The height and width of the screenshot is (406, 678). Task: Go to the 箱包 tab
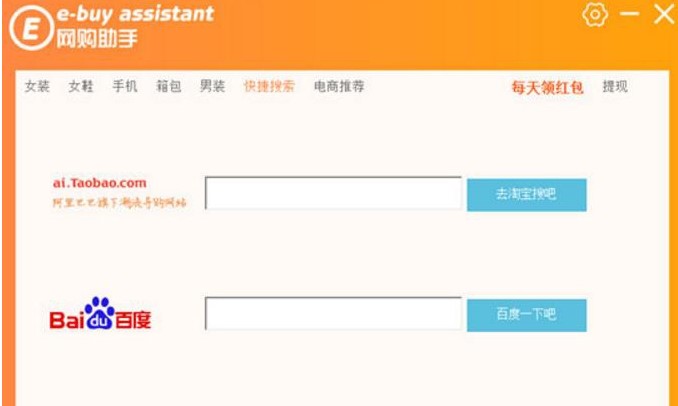(x=168, y=87)
